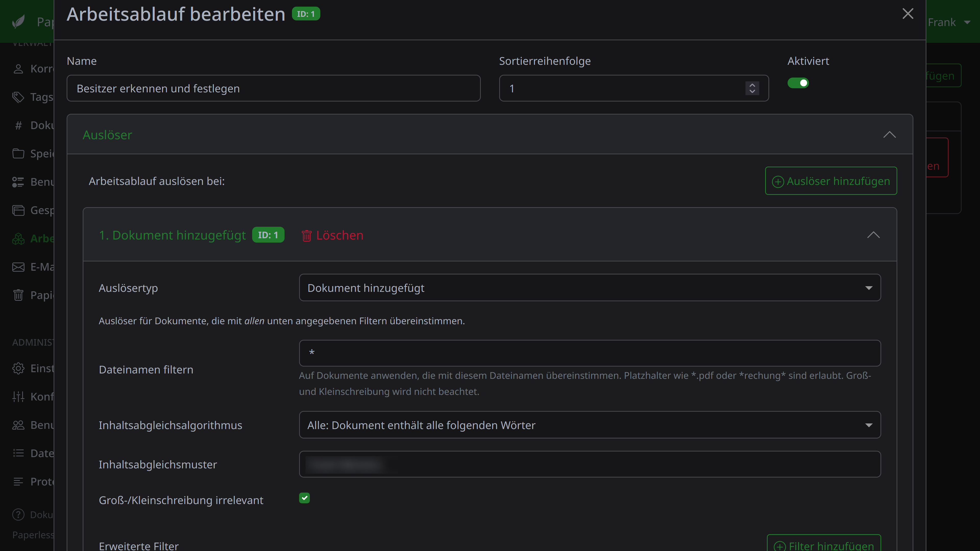Open the Frank user menu

coord(950,22)
